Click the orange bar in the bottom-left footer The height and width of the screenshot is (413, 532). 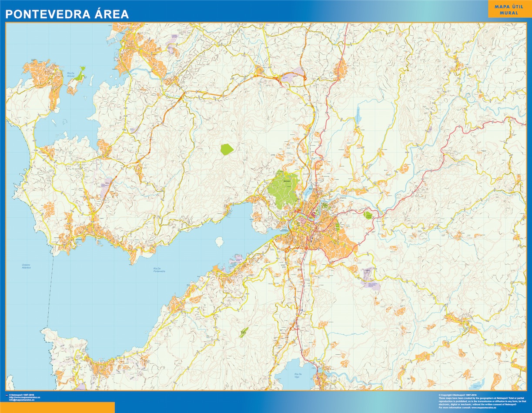point(57,407)
